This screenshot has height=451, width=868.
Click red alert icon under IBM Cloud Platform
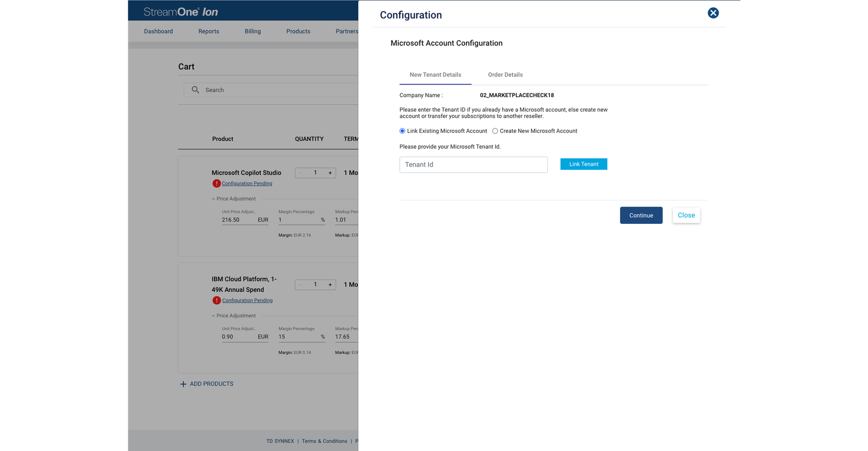tap(217, 300)
